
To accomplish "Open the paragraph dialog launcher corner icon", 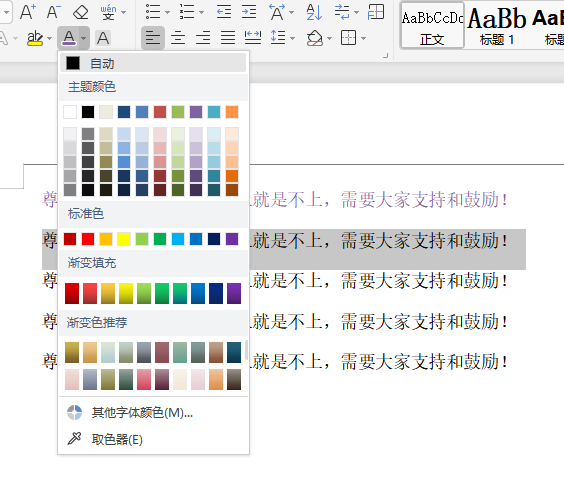I will pyautogui.click(x=386, y=55).
